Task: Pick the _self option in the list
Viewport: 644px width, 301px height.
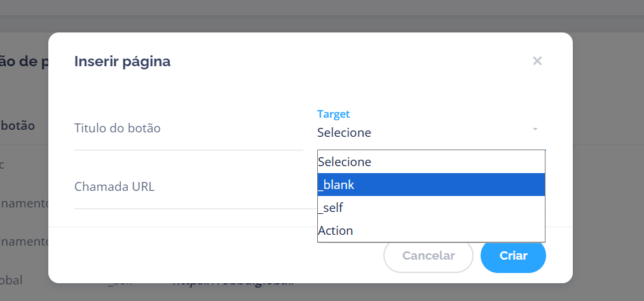Action: (x=431, y=207)
